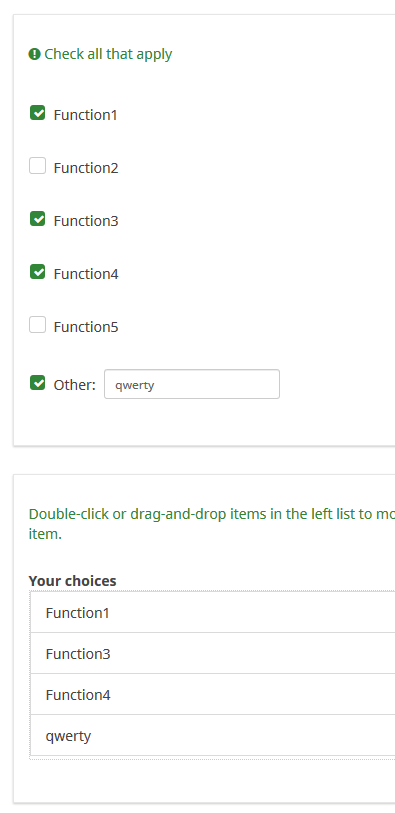Select Function3 in Your choices list

213,653
